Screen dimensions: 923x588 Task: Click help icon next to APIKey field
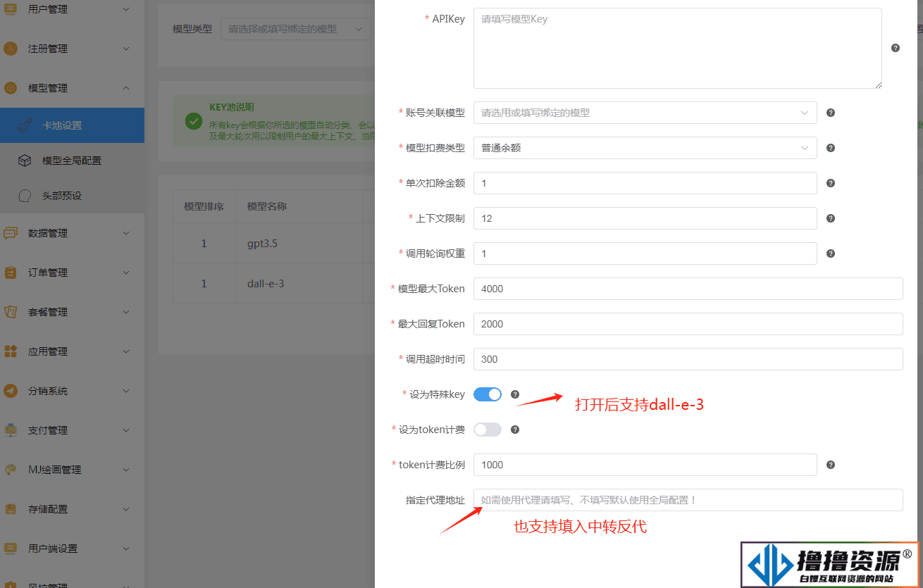pos(896,48)
